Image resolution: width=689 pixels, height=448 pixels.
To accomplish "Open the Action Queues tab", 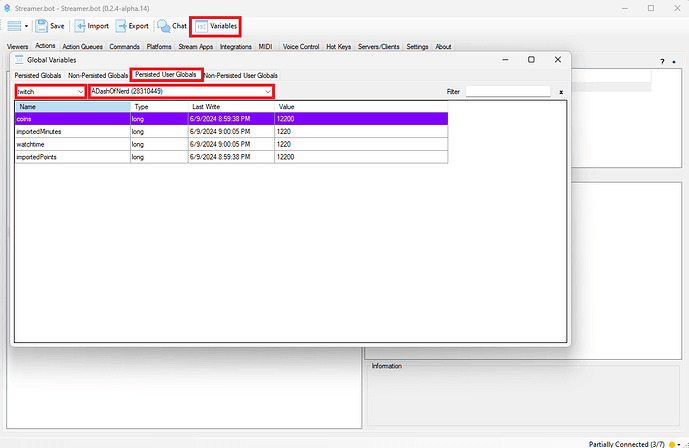I will [83, 46].
